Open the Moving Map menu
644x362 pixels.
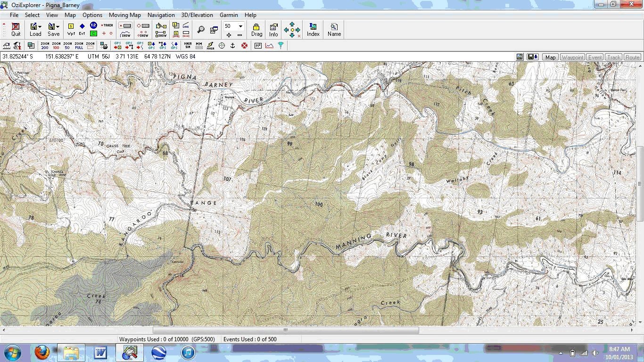[125, 15]
